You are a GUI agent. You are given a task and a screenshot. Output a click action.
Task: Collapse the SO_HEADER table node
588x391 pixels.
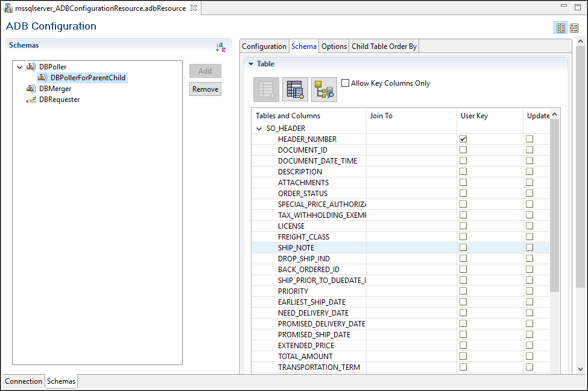[x=259, y=129]
